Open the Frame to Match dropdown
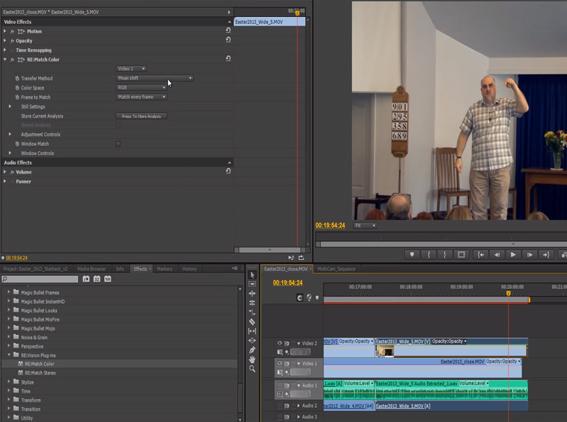 click(141, 97)
